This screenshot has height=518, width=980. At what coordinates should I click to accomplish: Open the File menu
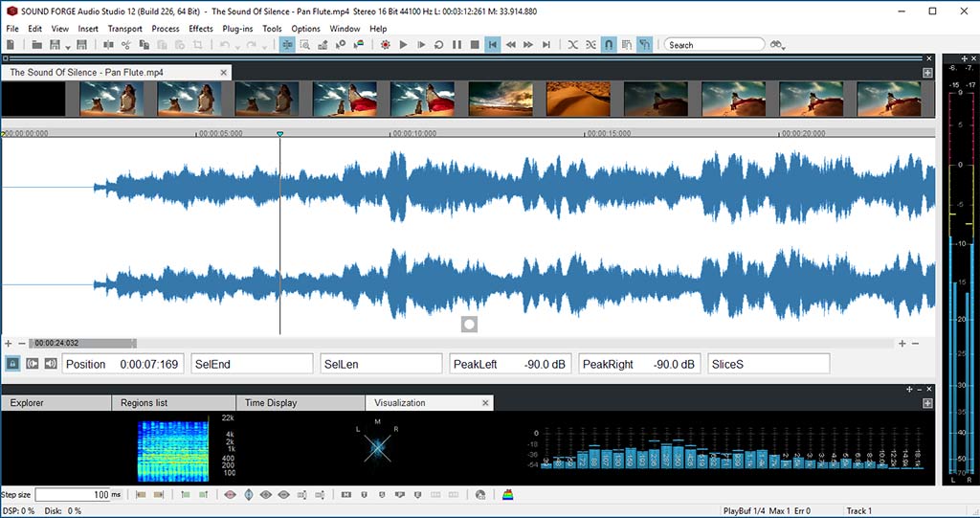12,29
